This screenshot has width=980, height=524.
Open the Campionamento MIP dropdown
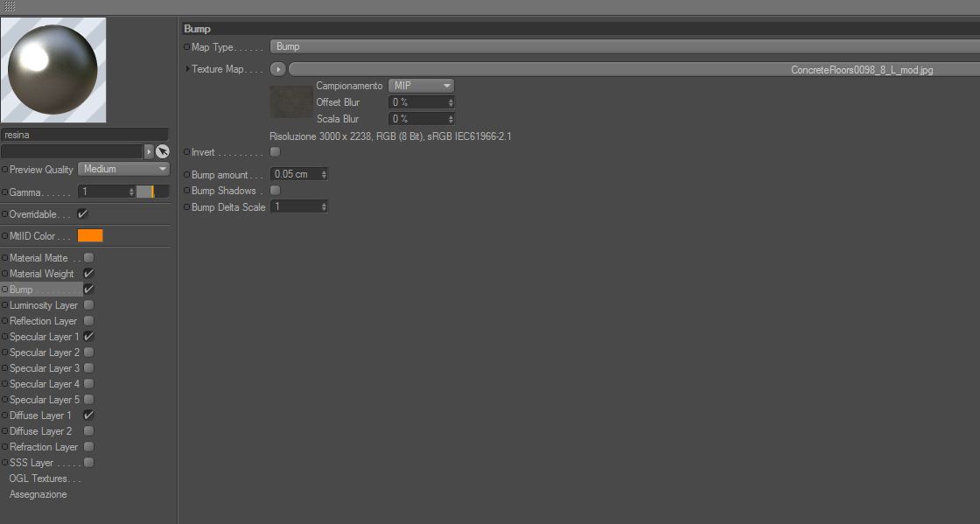pyautogui.click(x=421, y=86)
